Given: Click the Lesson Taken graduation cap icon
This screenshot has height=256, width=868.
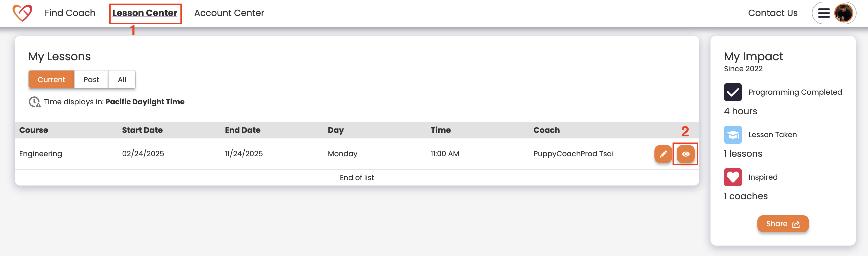Looking at the screenshot, I should [x=732, y=135].
